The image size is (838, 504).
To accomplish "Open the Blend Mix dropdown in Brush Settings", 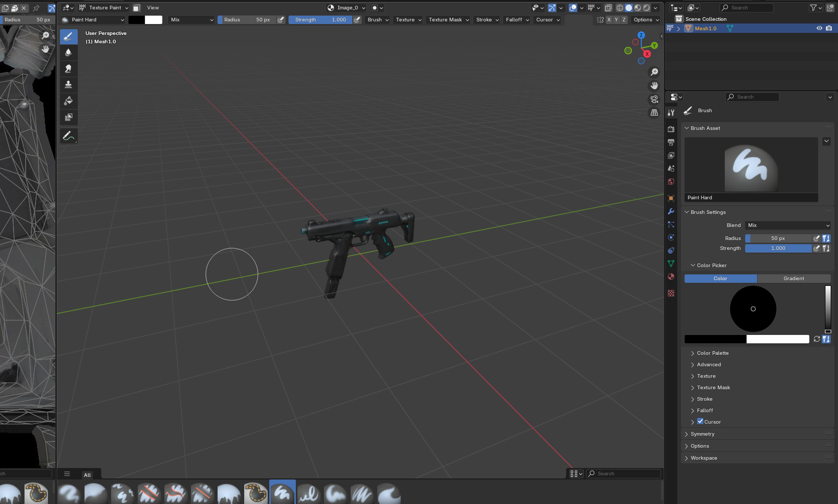I will coord(788,225).
